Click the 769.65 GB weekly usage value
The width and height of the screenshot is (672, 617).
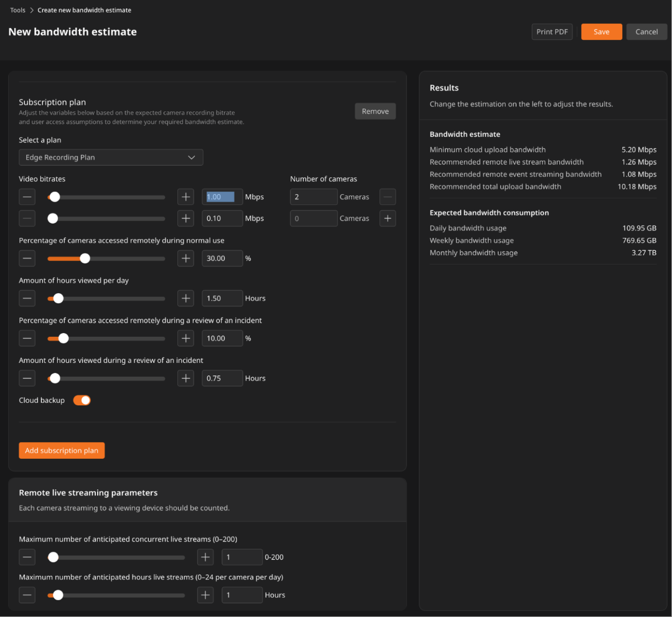[x=640, y=240]
